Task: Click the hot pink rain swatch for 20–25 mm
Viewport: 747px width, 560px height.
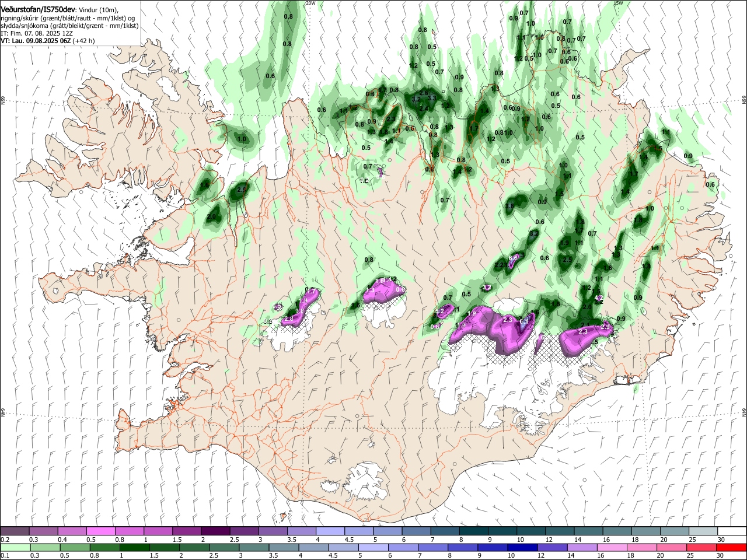Action: tap(671, 548)
